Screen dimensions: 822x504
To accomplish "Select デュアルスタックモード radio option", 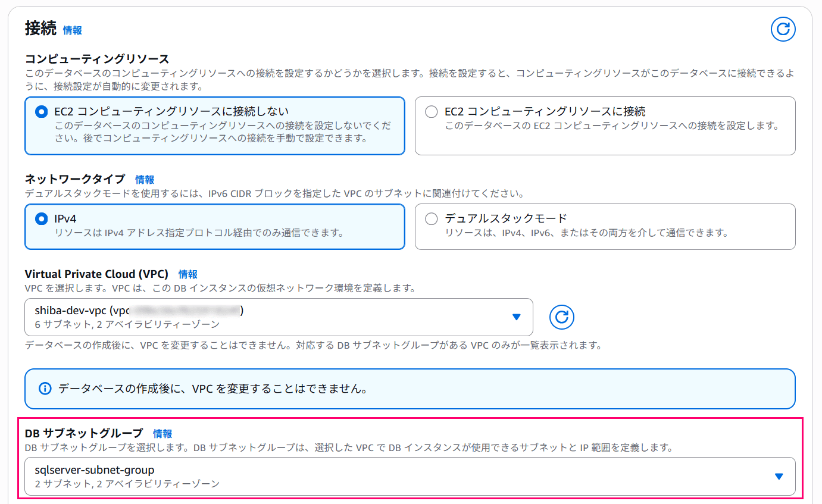I will 432,219.
